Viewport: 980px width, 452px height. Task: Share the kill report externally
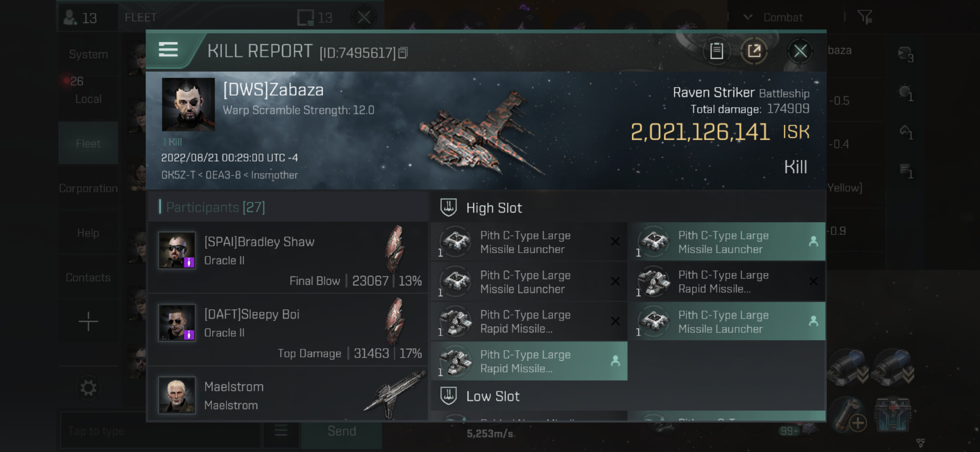click(754, 51)
